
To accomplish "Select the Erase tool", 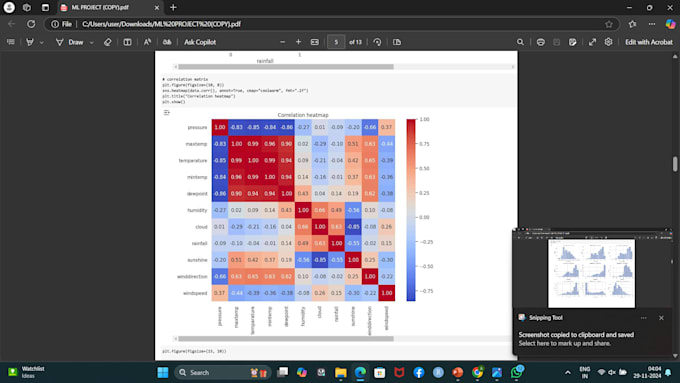I will tap(108, 42).
